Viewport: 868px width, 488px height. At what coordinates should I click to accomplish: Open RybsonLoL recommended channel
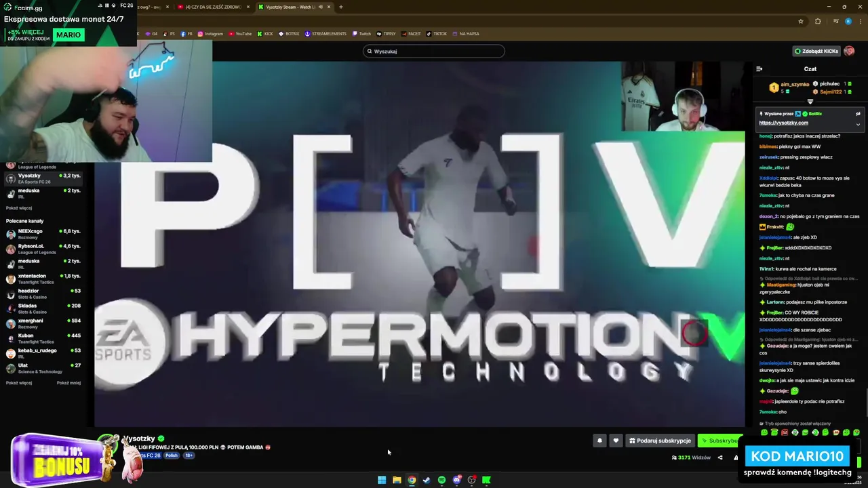tap(45, 249)
